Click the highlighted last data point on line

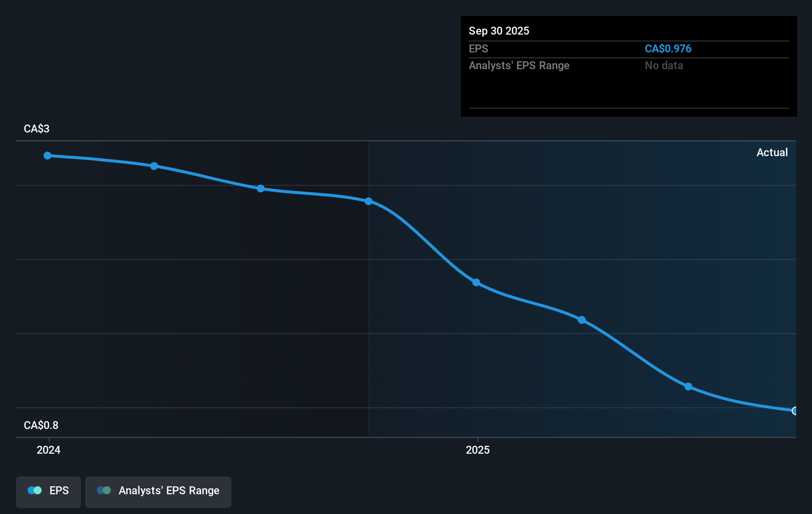(x=795, y=411)
